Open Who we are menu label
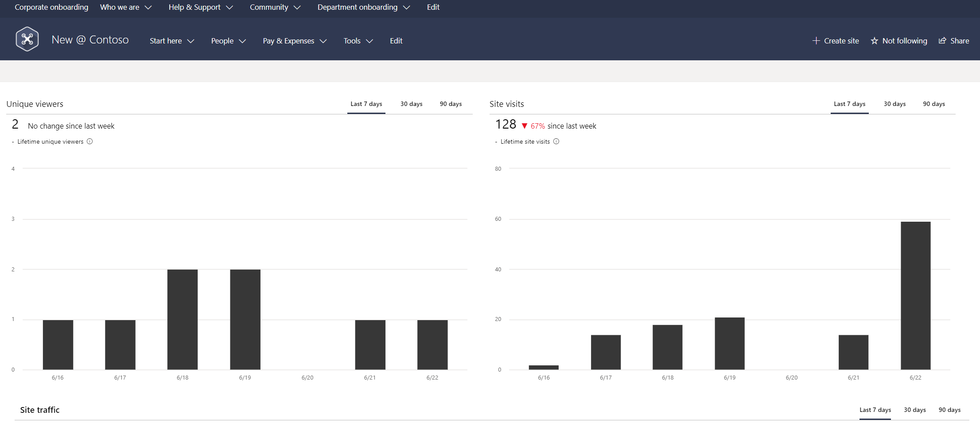The image size is (980, 427). [120, 7]
